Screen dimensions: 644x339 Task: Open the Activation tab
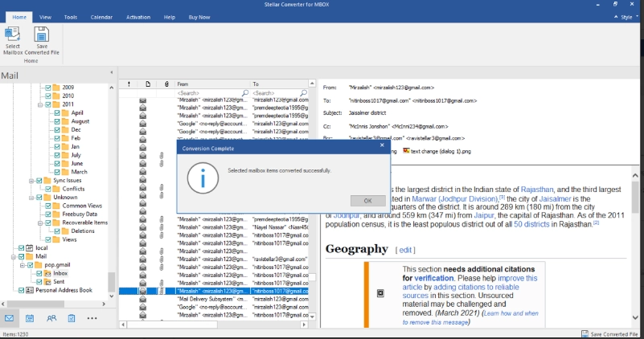(x=138, y=17)
